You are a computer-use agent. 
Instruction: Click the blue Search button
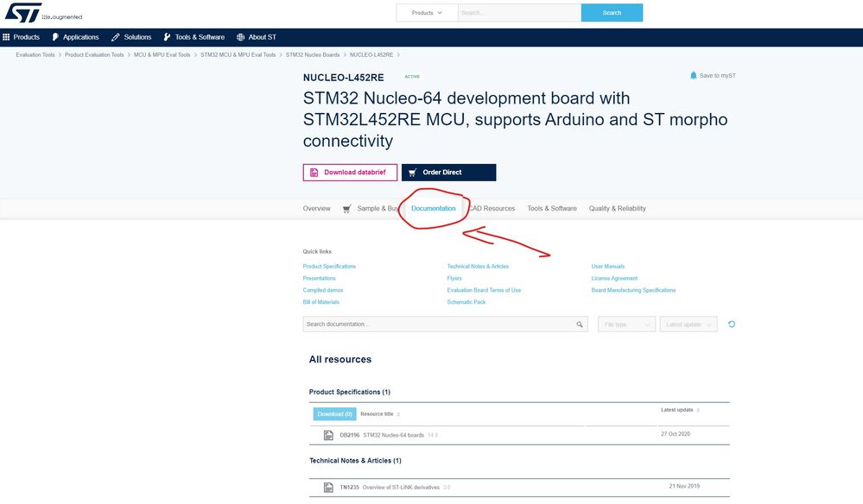pos(612,13)
